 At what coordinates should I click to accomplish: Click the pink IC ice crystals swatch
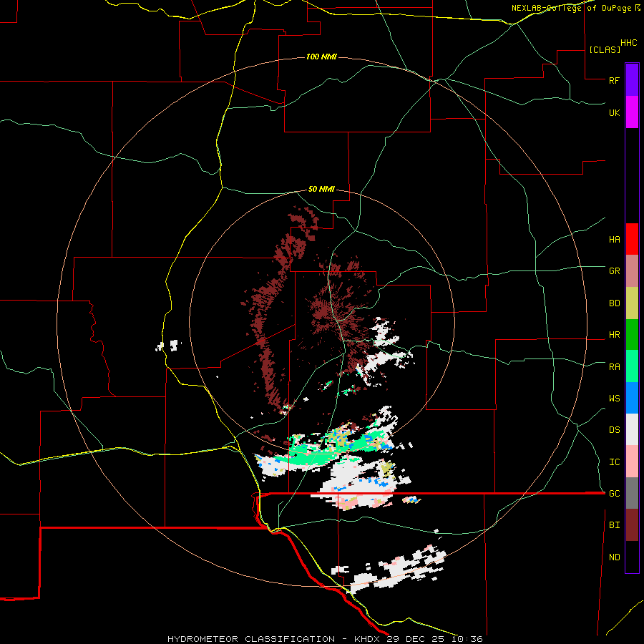632,462
